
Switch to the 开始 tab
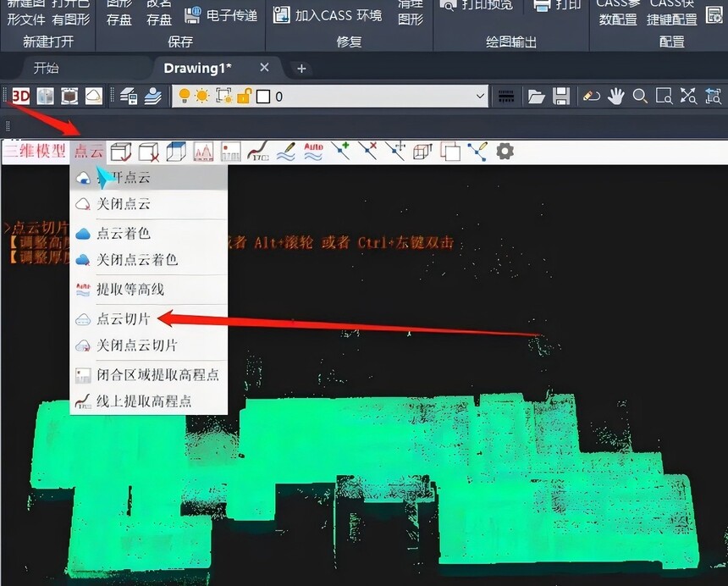(46, 69)
